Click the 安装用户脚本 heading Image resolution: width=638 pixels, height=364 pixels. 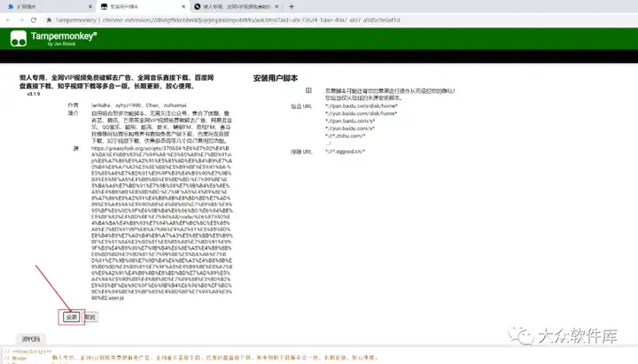(276, 78)
